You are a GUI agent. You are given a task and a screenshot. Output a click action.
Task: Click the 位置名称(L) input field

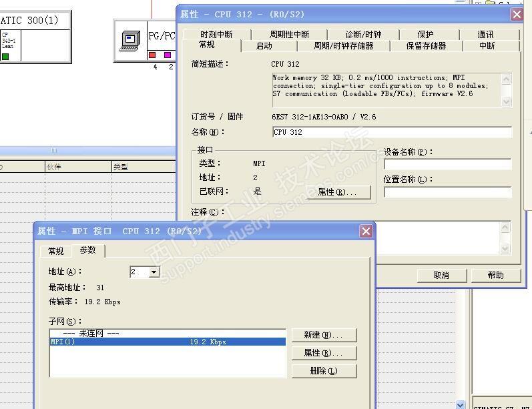pyautogui.click(x=447, y=192)
